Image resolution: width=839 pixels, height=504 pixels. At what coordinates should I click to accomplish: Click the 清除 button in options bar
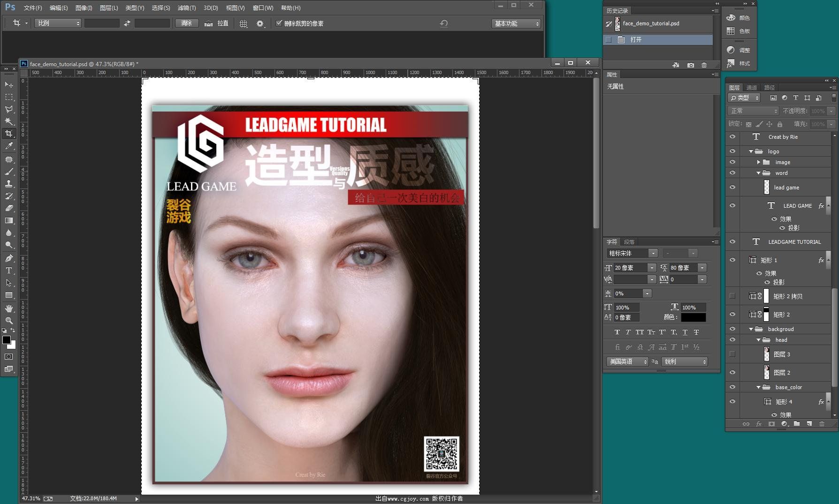tap(186, 23)
